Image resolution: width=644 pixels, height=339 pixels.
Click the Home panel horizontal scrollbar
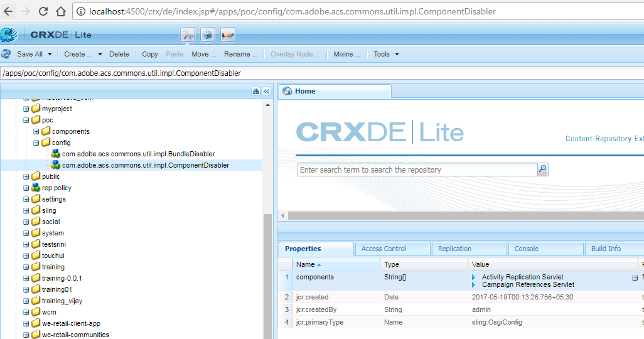(x=466, y=215)
